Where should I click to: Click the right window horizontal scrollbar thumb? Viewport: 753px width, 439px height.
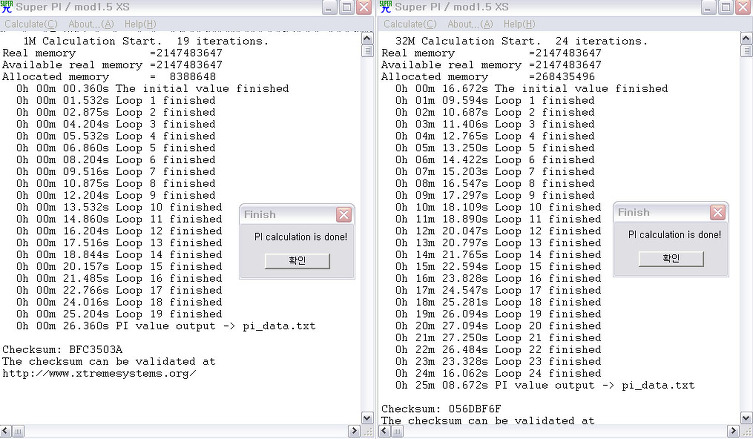click(x=397, y=431)
